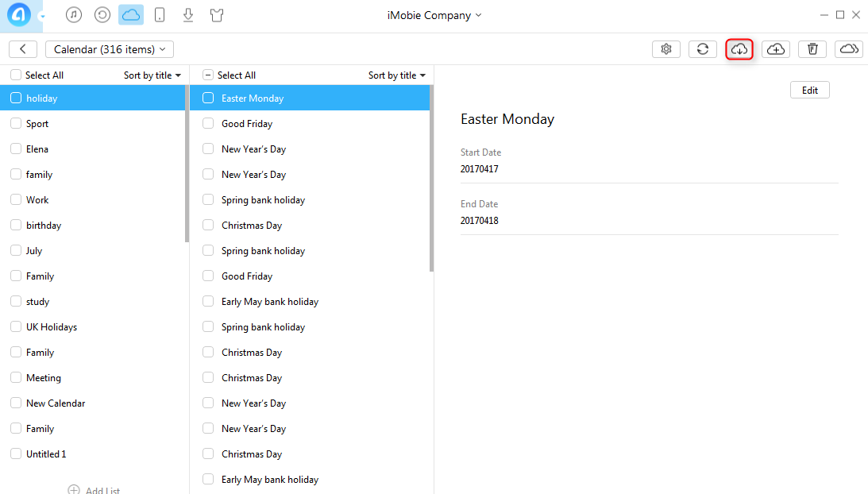Switch to the iCloud cloud tab icon
The height and width of the screenshot is (494, 868).
131,15
